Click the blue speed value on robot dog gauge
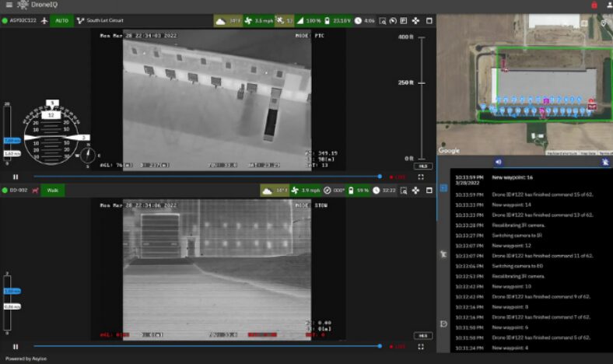The height and width of the screenshot is (364, 613). click(12, 292)
